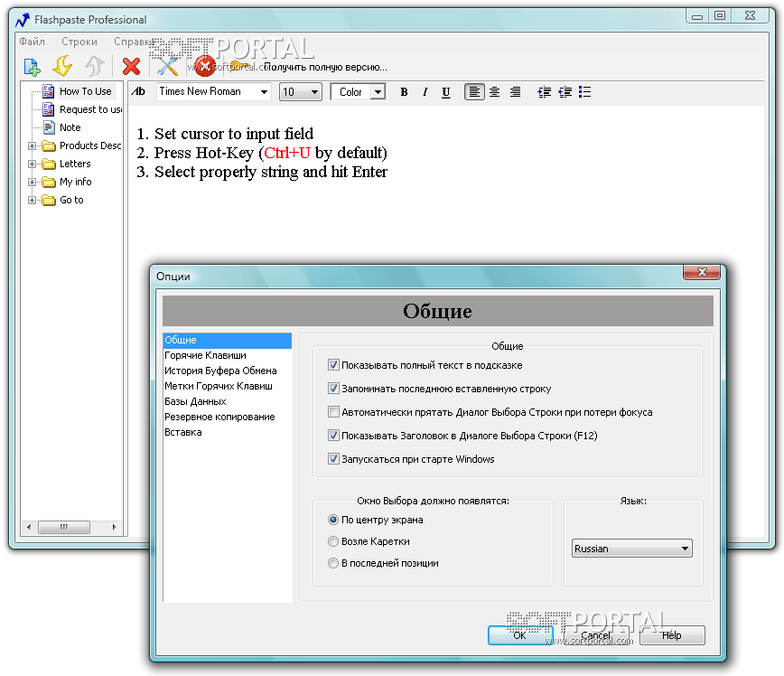
Task: Switch to 'Горячие Клавиши' options page
Action: pyautogui.click(x=206, y=355)
